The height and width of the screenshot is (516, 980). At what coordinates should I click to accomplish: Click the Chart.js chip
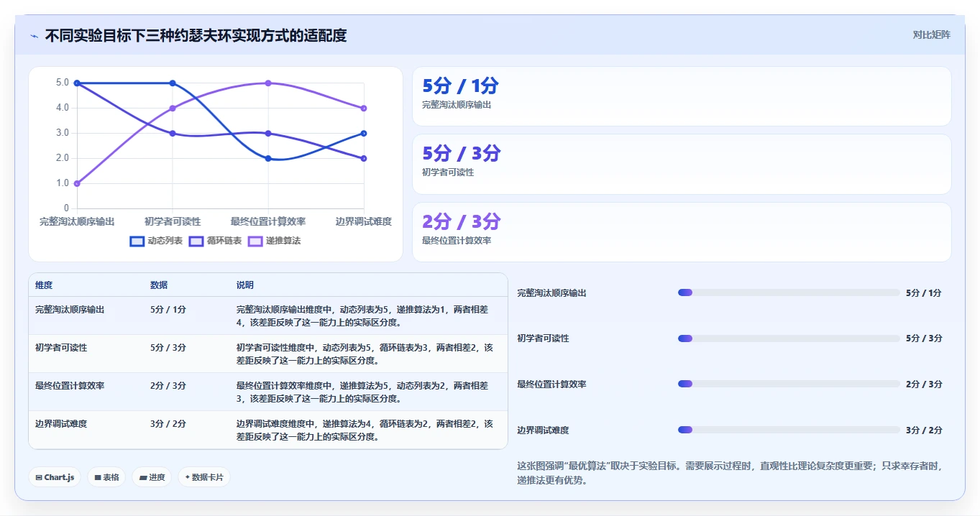pyautogui.click(x=55, y=477)
